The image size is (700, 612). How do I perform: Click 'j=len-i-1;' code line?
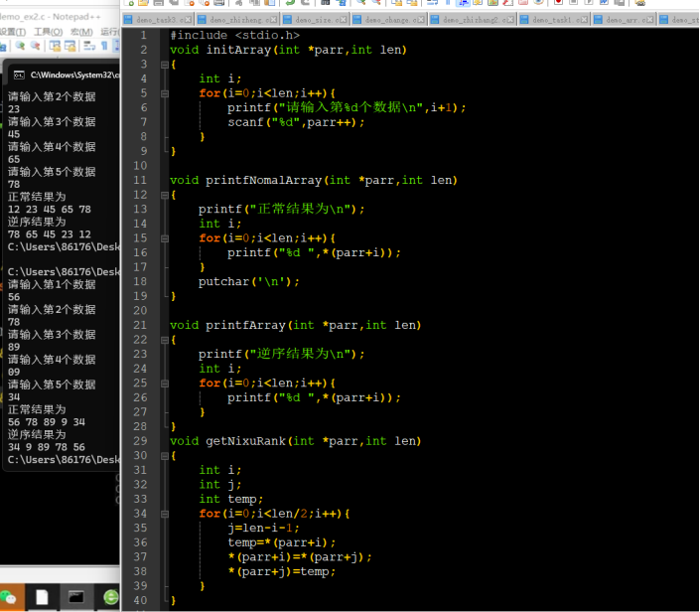click(263, 528)
